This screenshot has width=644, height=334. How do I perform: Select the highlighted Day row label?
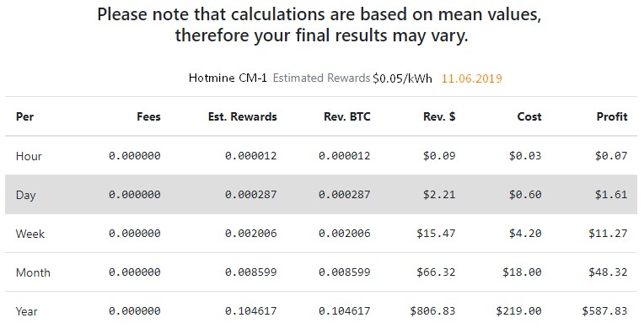pyautogui.click(x=25, y=195)
